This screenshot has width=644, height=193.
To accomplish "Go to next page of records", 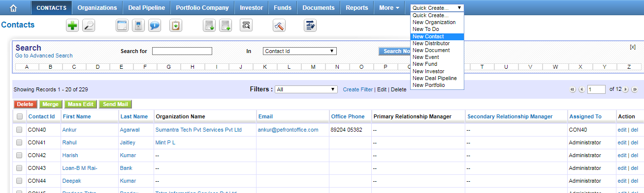I will pos(626,89).
